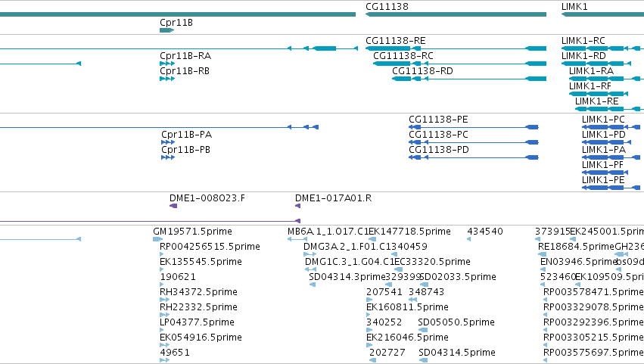This screenshot has width=644, height=364.
Task: Select the 523460 feature label
Action: click(558, 277)
